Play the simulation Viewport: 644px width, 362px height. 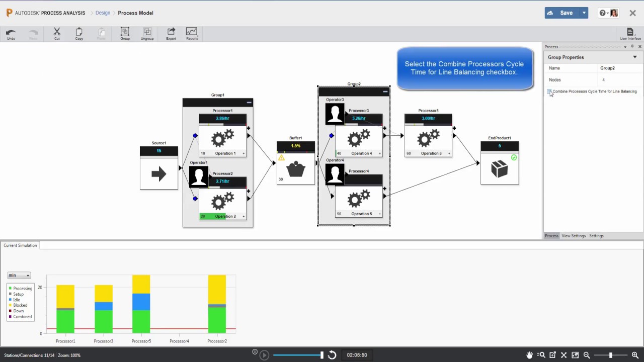pyautogui.click(x=264, y=355)
